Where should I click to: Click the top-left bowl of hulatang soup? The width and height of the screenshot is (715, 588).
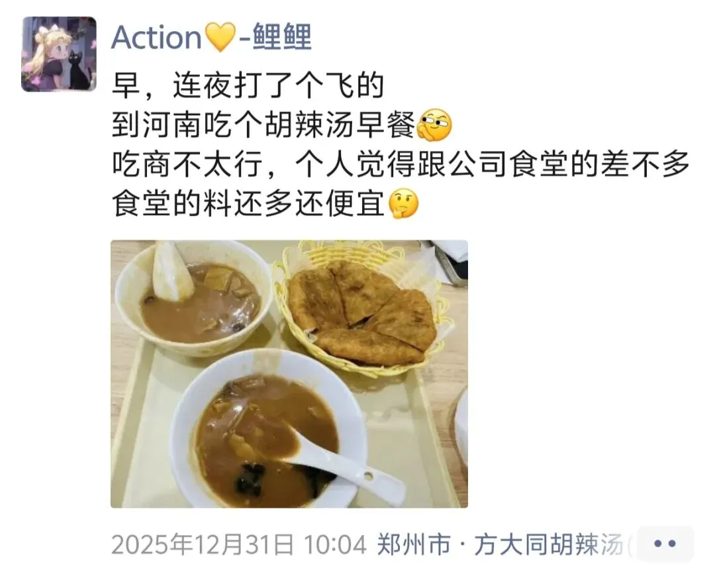pos(193,299)
